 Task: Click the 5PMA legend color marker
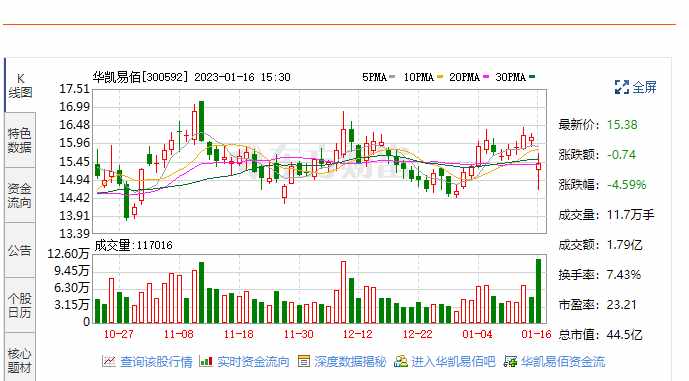tap(392, 77)
